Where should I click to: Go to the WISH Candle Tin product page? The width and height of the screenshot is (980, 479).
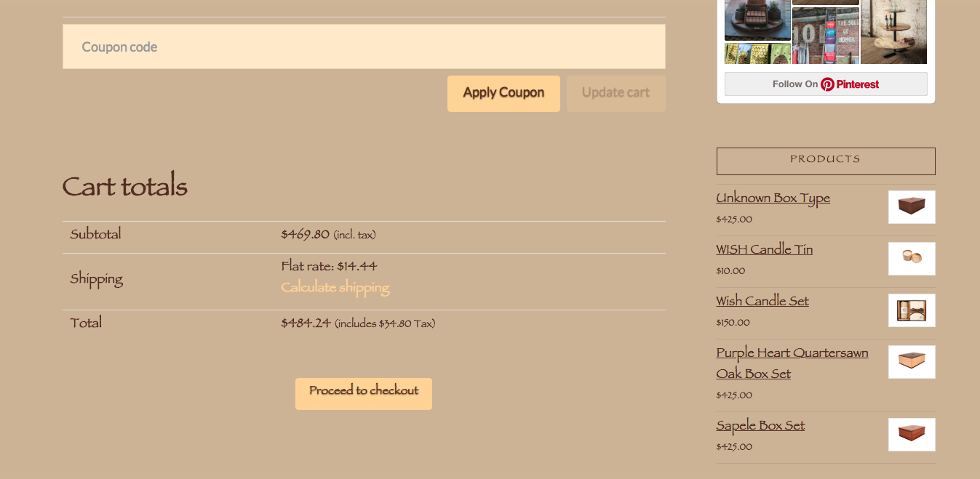pos(764,250)
